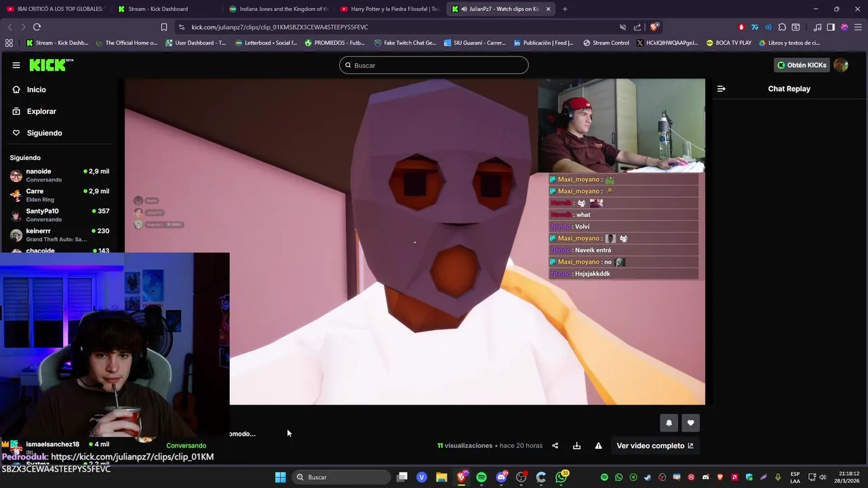Open keinerrr's followed channel
Viewport: 868px width, 488px height.
pyautogui.click(x=60, y=235)
